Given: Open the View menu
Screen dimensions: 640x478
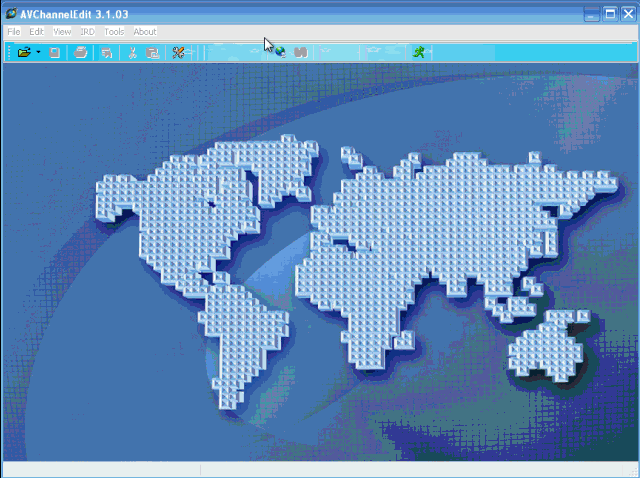Looking at the screenshot, I should (x=62, y=32).
